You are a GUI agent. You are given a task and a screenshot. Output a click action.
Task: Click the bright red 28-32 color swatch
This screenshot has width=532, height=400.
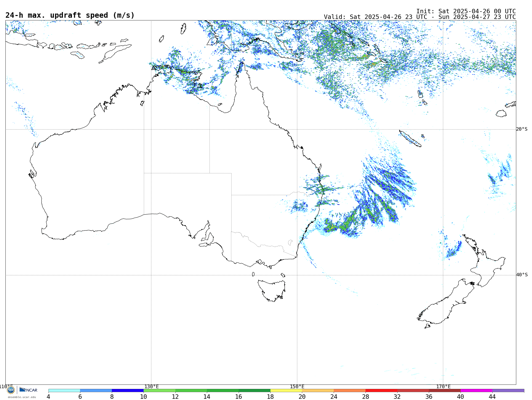[381, 391]
